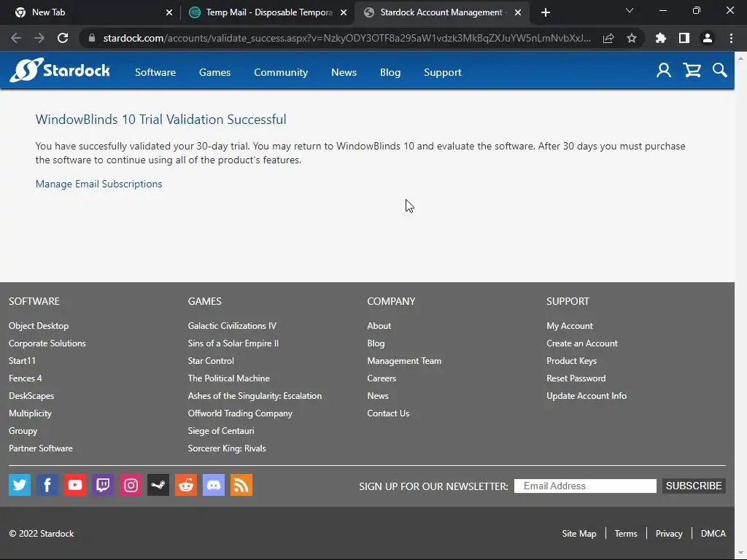
Task: Open the Groupy footer link
Action: tap(23, 431)
